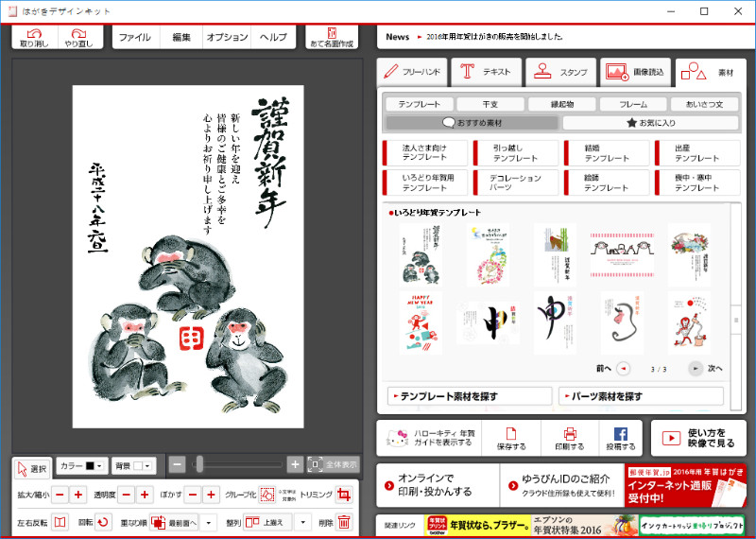
Task: Select the 縁起物 lucky charms tab
Action: pos(561,104)
